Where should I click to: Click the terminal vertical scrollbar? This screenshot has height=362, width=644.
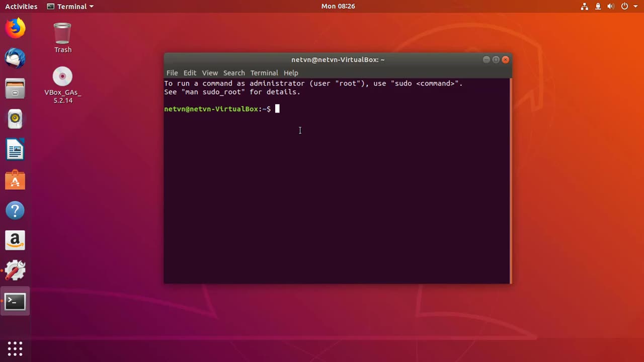pos(511,181)
